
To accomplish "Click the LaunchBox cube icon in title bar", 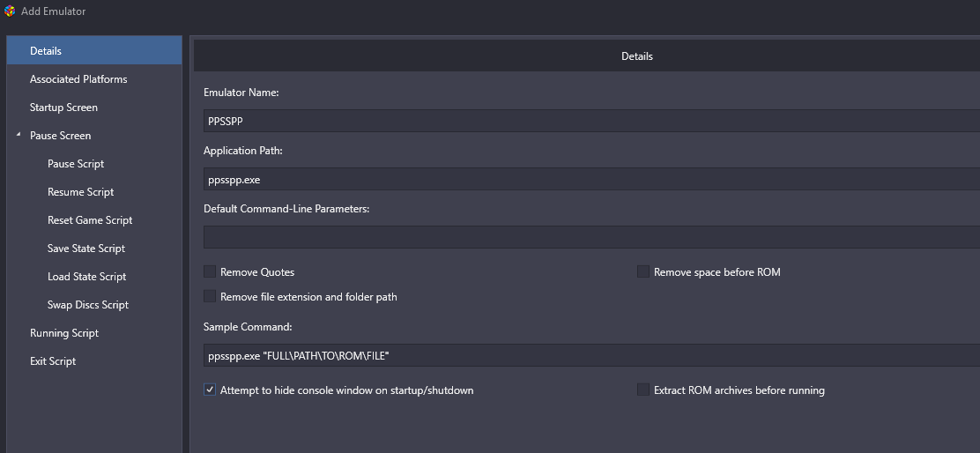I will (10, 11).
